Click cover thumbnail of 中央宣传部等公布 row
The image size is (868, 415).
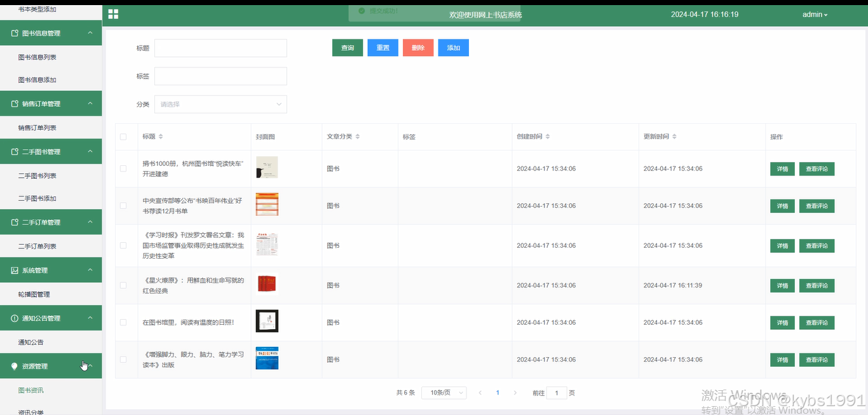(267, 205)
